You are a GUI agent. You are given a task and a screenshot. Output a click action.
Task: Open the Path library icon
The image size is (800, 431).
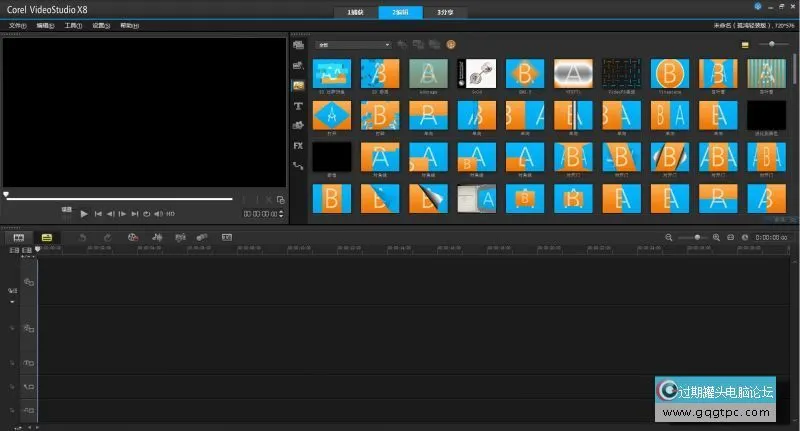pyautogui.click(x=298, y=165)
